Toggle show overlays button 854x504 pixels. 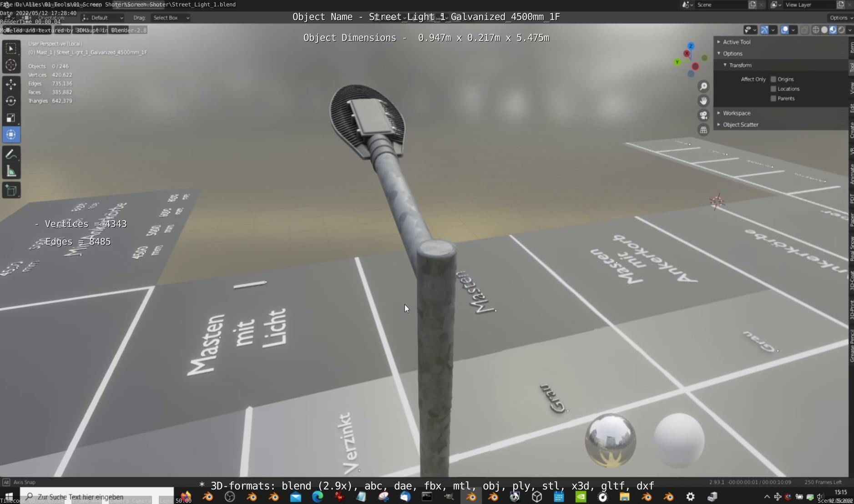click(785, 30)
